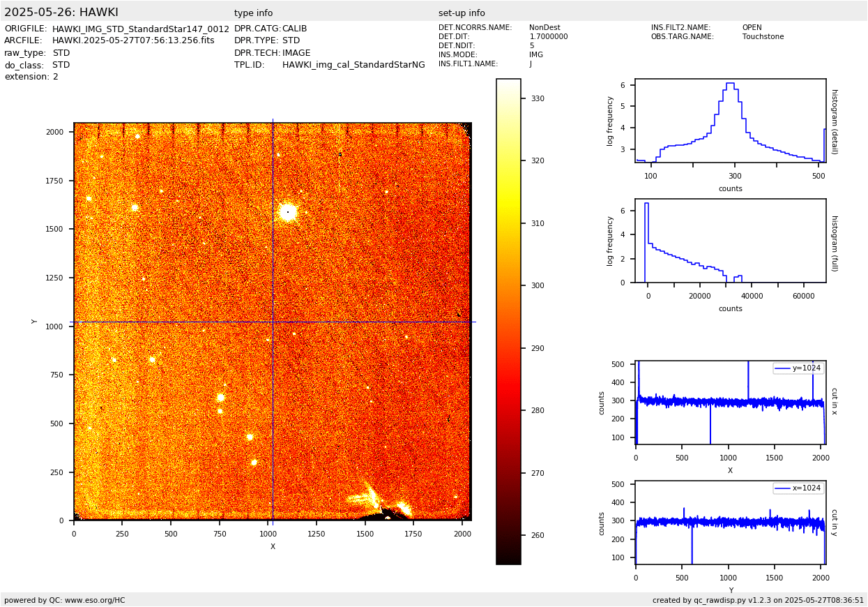Click the y=1024 legend entry
This screenshot has width=868, height=607.
(798, 368)
